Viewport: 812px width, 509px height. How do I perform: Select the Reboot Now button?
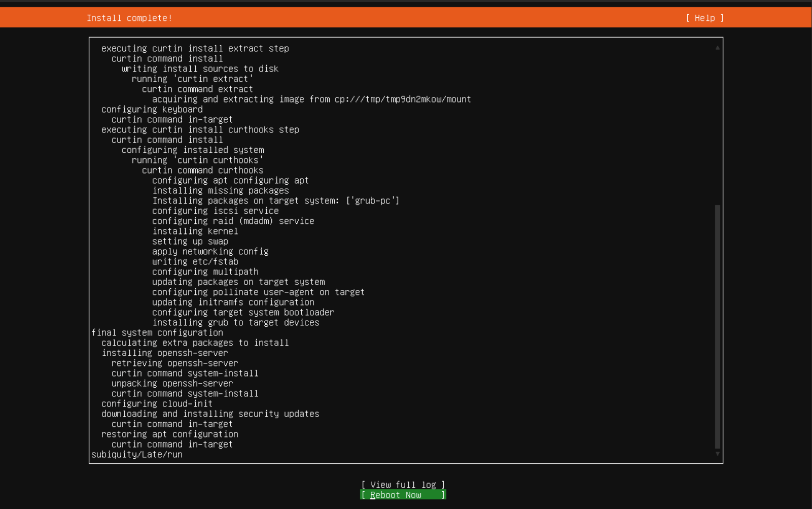click(403, 495)
